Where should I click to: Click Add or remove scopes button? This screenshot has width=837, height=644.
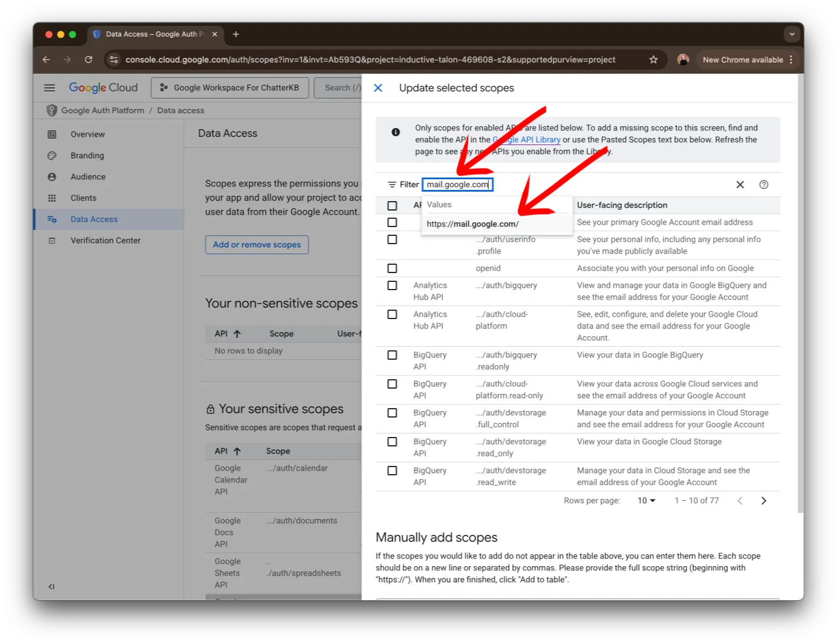click(x=257, y=245)
